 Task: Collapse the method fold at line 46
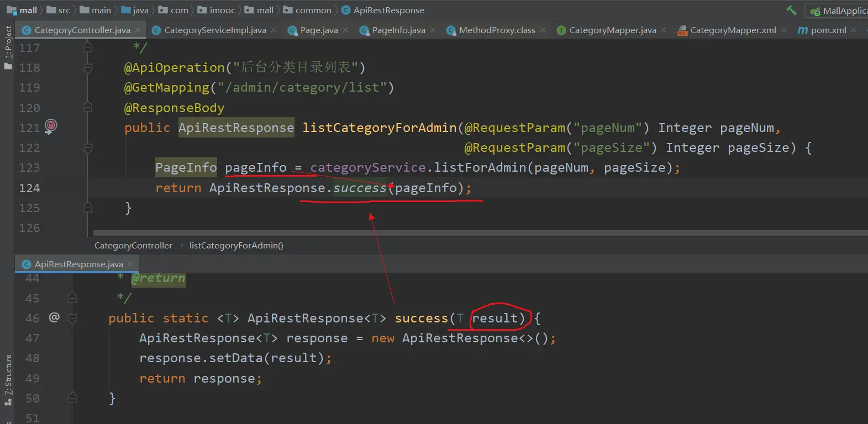pos(72,318)
